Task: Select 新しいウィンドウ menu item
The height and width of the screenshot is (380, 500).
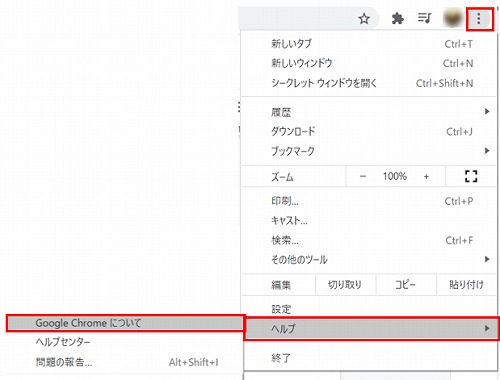Action: tap(369, 63)
